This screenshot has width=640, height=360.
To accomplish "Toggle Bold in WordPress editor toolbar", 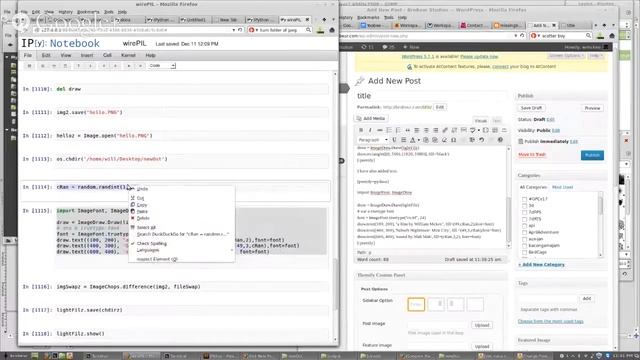I will [361, 130].
